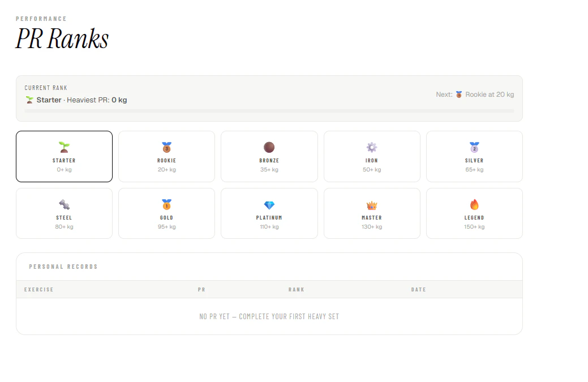Select the GOLD rank label
Screen dimensions: 588x382
click(x=166, y=218)
